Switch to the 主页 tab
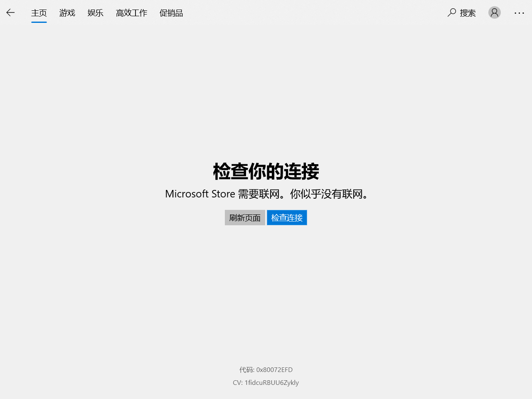Screen dimensions: 532x399 39,13
